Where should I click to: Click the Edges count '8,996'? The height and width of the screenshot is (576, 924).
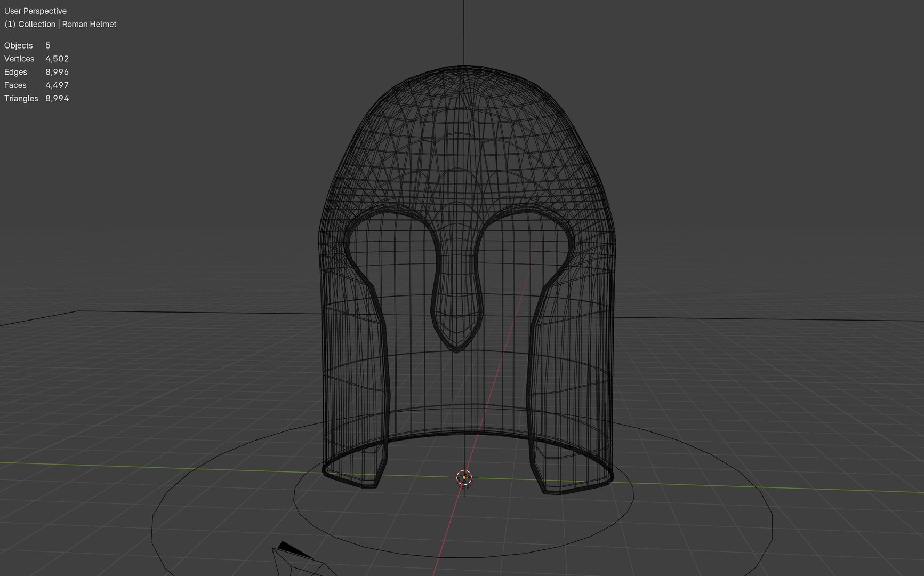tap(57, 72)
